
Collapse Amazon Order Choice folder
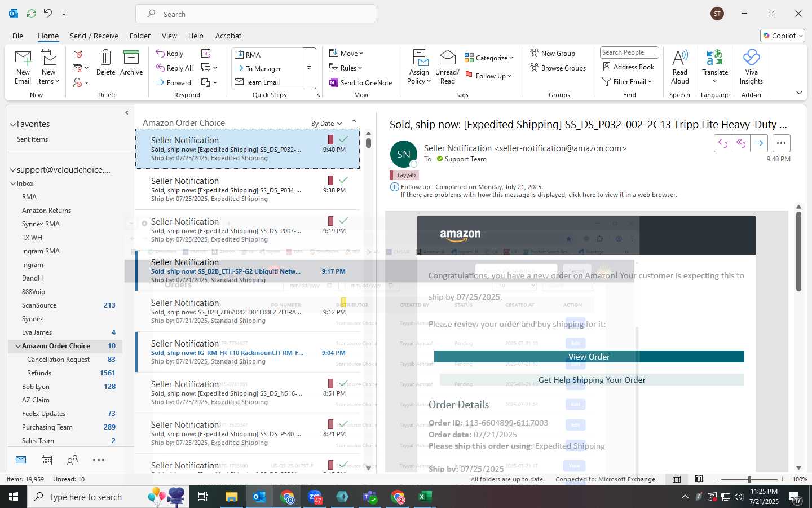(18, 346)
